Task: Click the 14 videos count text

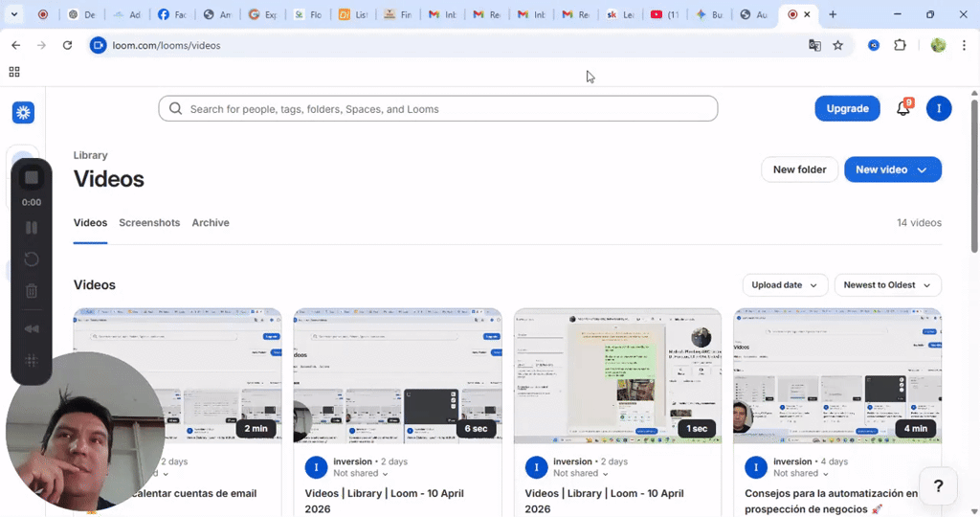Action: tap(919, 222)
